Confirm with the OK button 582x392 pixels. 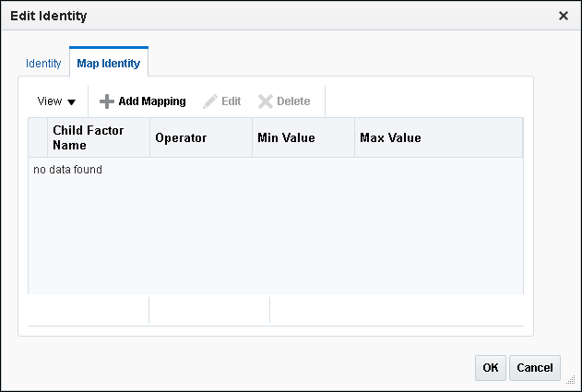[x=490, y=368]
